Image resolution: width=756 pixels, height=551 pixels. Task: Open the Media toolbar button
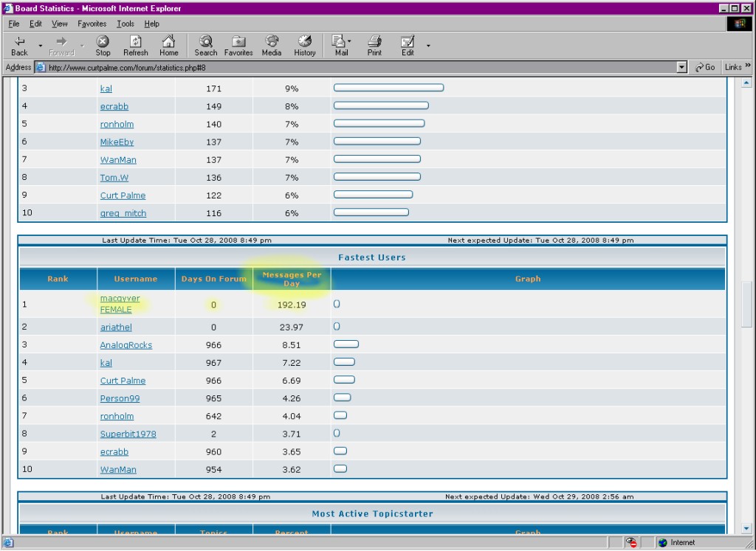(x=272, y=46)
